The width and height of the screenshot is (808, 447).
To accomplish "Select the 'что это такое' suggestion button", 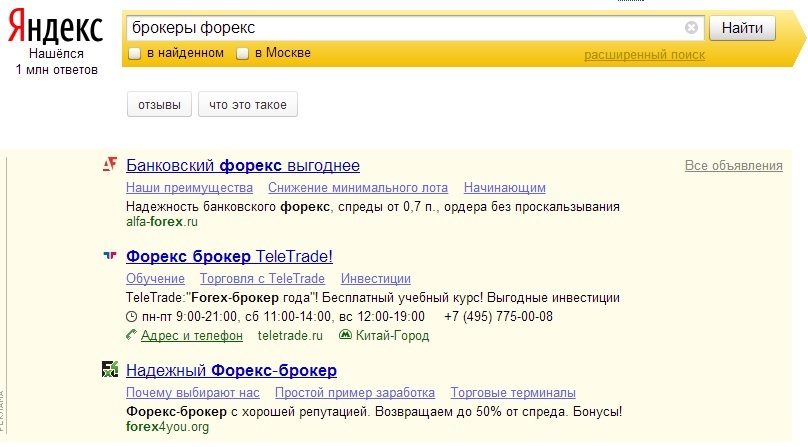I will pyautogui.click(x=248, y=105).
